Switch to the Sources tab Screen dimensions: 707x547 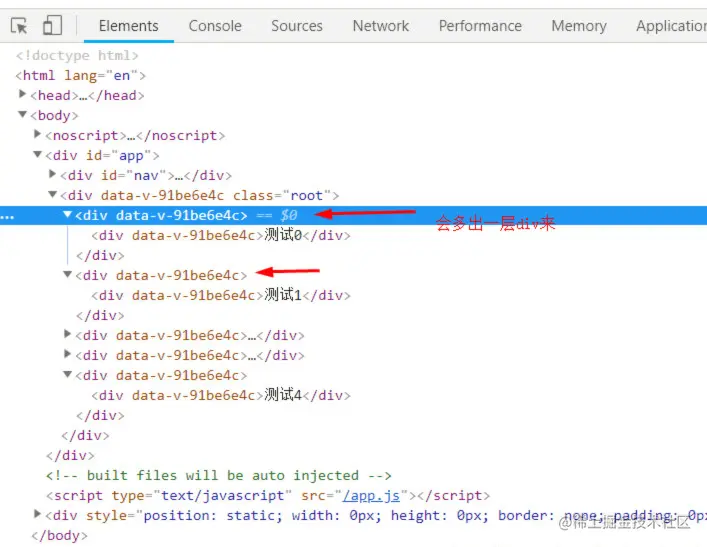pyautogui.click(x=297, y=26)
